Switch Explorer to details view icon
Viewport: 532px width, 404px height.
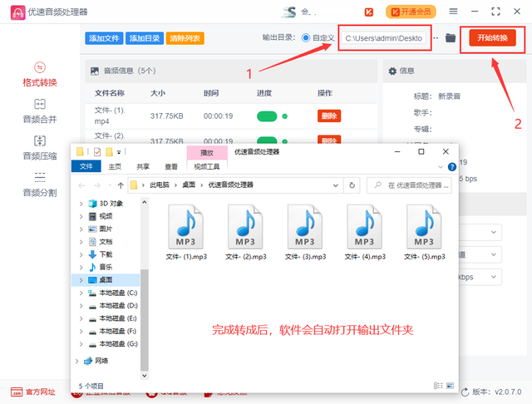(438, 386)
